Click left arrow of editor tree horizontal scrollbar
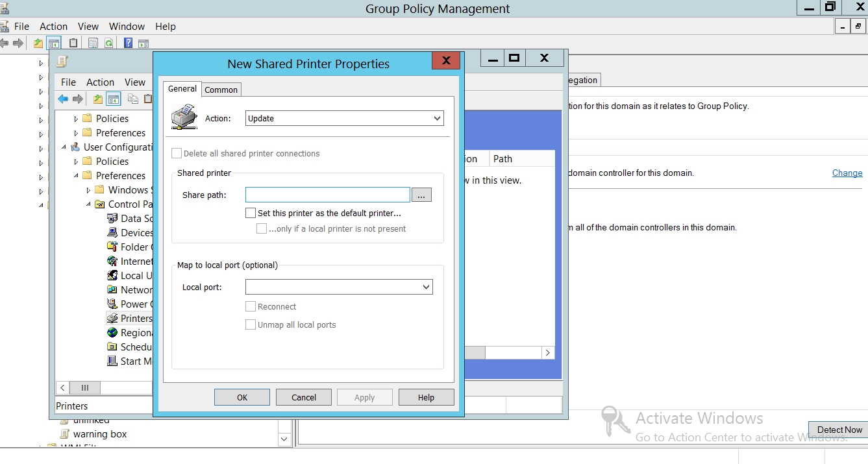The image size is (868, 464). click(62, 387)
